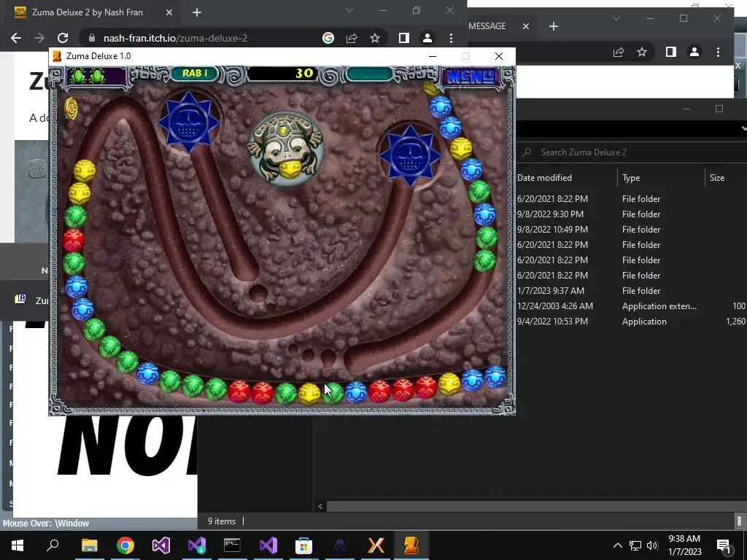This screenshot has width=747, height=560.
Task: Open the three-dot menu in the back Chrome window
Action: [x=718, y=52]
